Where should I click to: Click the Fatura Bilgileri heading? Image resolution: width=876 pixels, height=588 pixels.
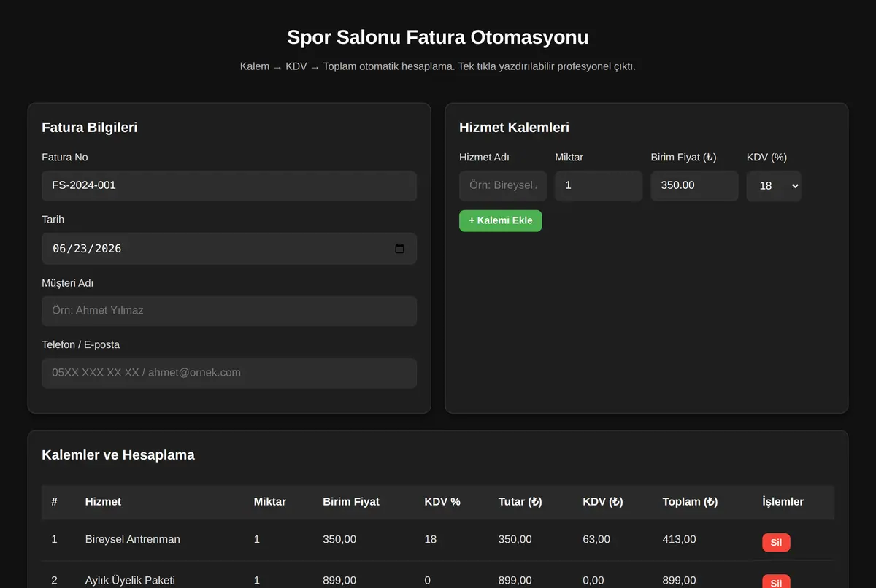click(90, 128)
